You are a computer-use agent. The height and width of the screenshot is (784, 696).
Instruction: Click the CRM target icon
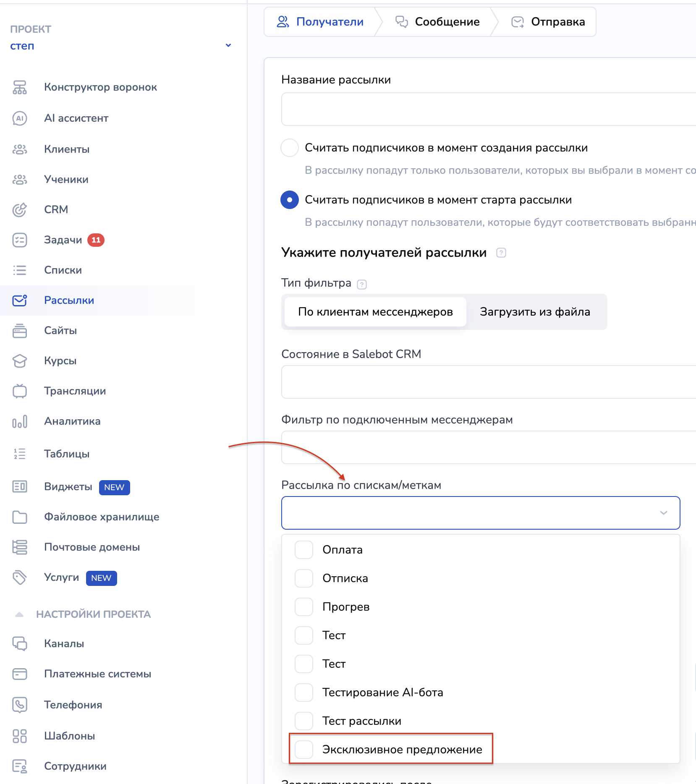click(20, 209)
